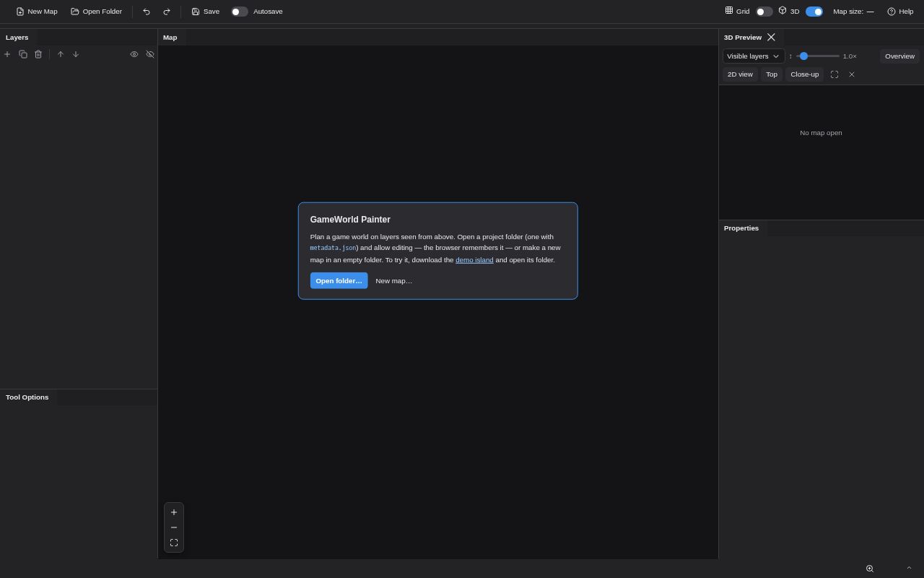Open the demo island link
924x578 pixels.
pos(474,260)
